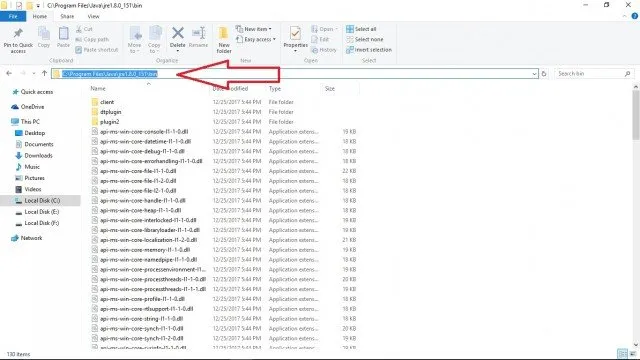Create a New folder
Viewport: 640px width, 360px height.
(224, 40)
